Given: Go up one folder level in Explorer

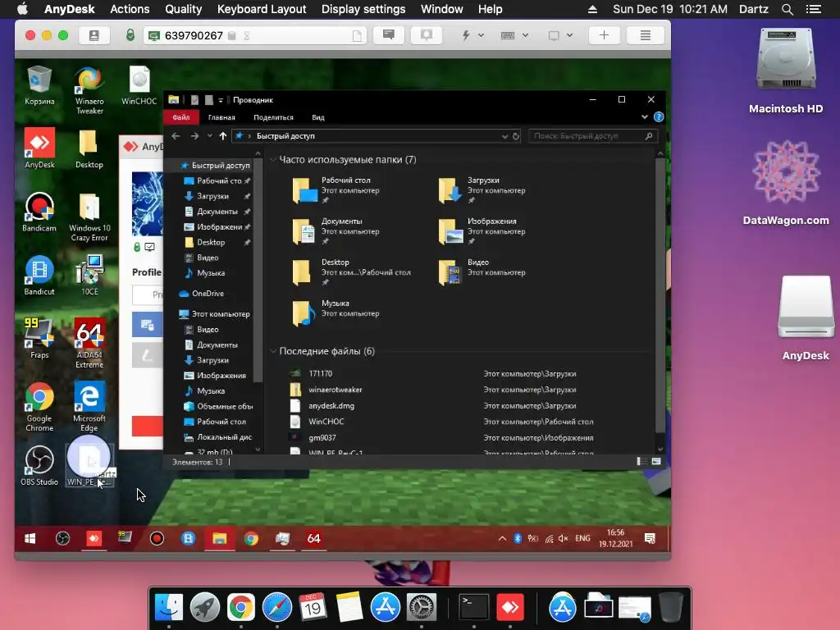Looking at the screenshot, I should pyautogui.click(x=223, y=136).
